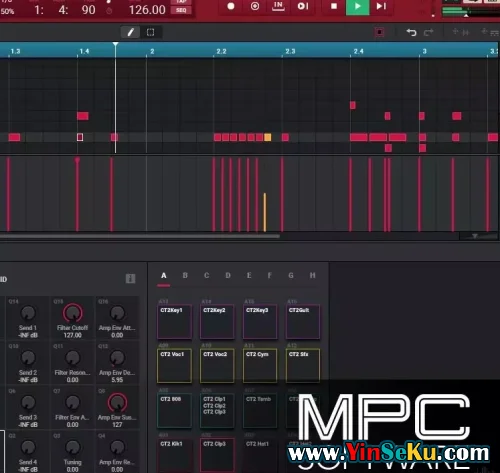Click the velocity bar with handle at 1.4

click(77, 194)
